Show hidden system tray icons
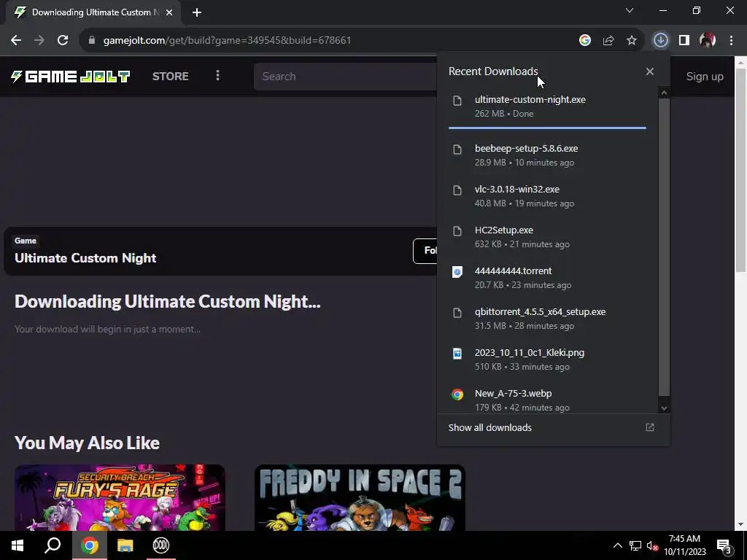This screenshot has width=747, height=560. (x=617, y=545)
